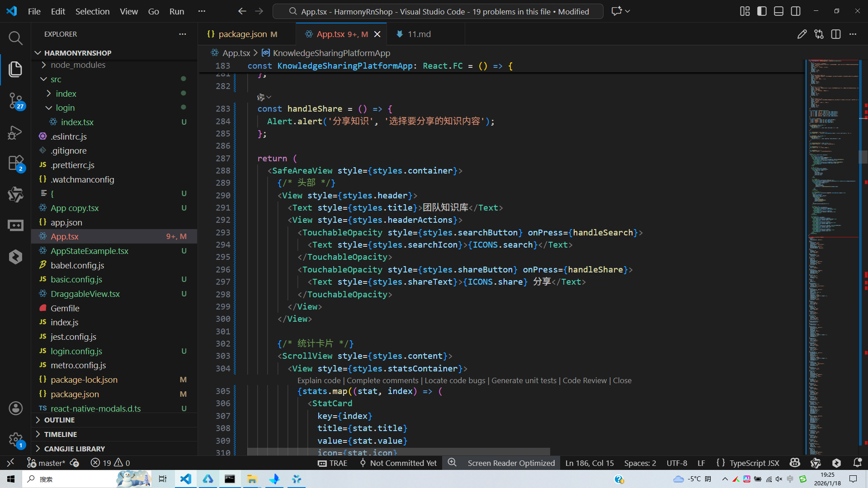Viewport: 868px width, 488px height.
Task: Open the Selection menu
Action: click(92, 11)
